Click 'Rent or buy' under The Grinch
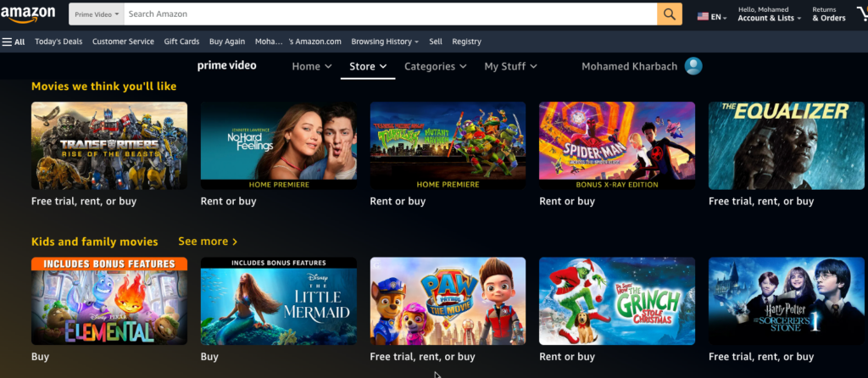 pos(567,357)
